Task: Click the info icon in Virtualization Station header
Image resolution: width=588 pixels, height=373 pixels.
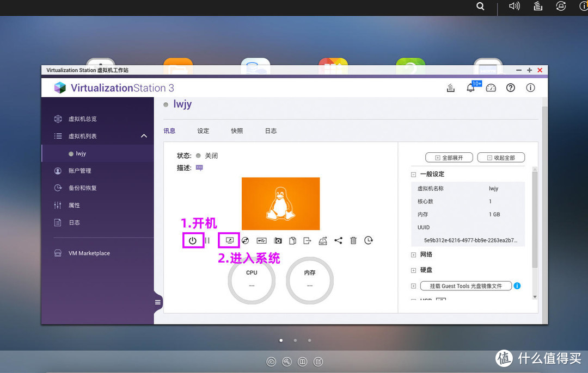Action: (530, 88)
